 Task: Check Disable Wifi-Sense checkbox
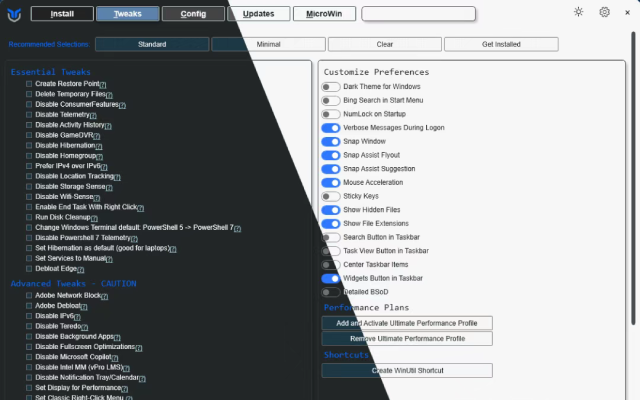click(29, 197)
